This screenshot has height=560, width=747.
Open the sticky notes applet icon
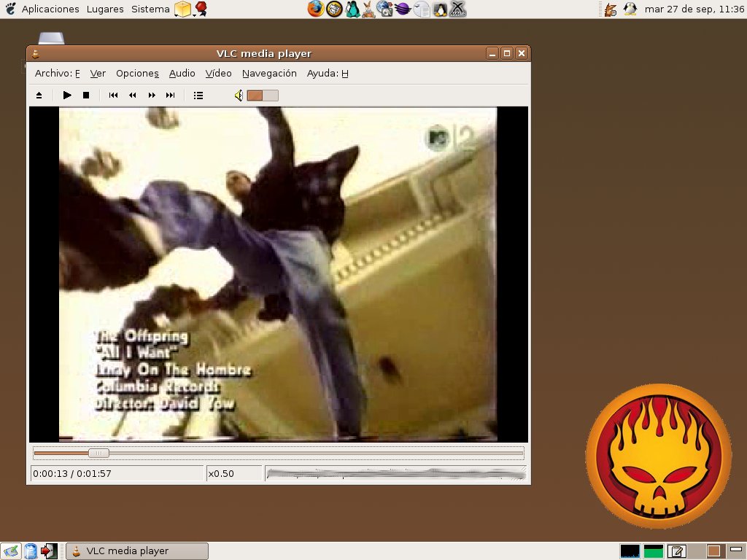[x=676, y=551]
